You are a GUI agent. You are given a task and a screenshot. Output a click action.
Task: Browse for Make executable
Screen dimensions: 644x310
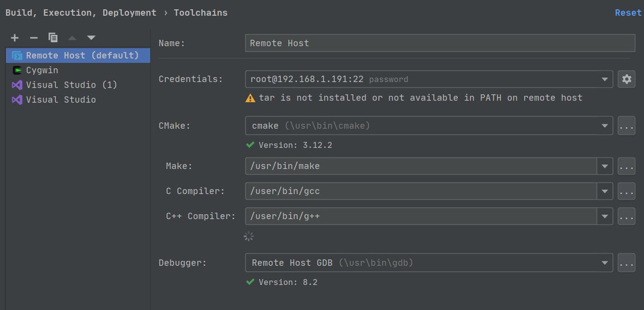pyautogui.click(x=626, y=166)
